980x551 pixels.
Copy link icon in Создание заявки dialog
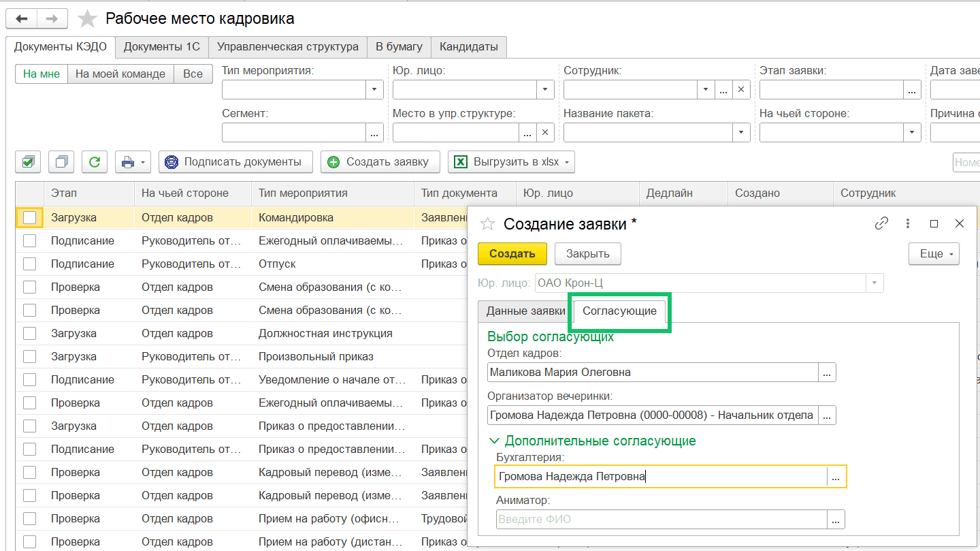click(x=882, y=223)
